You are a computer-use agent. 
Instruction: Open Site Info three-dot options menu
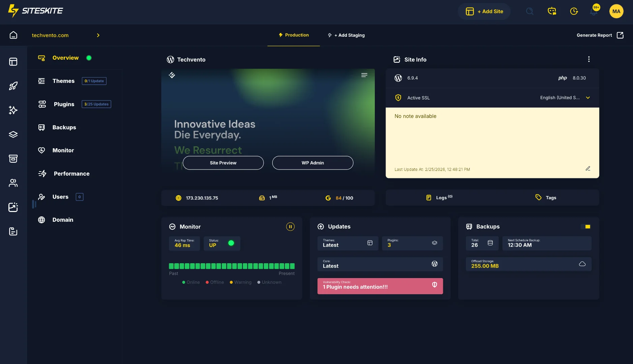(x=589, y=59)
